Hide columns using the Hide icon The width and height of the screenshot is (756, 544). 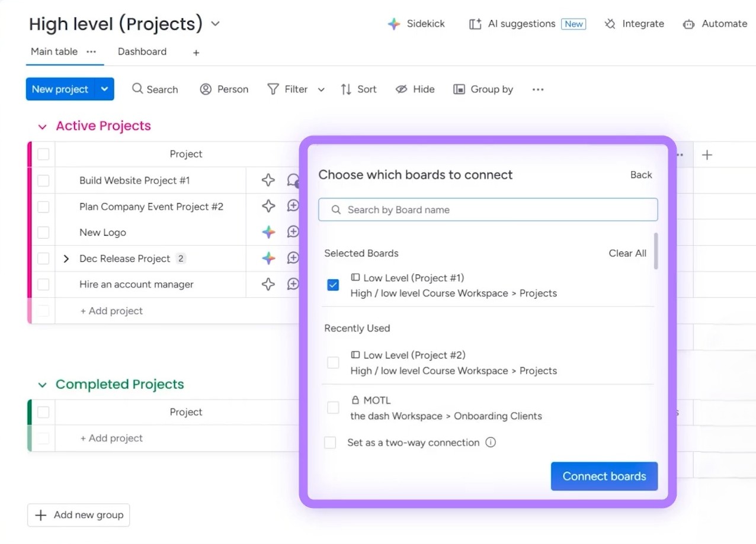415,89
